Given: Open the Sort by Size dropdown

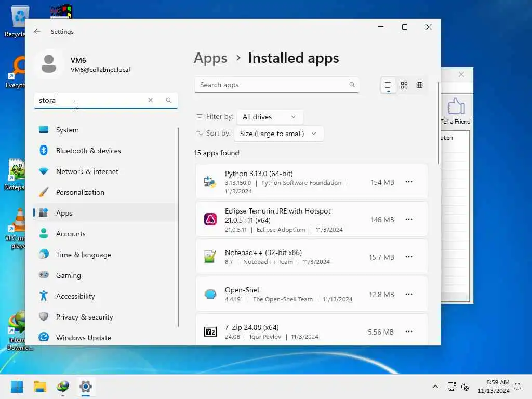Looking at the screenshot, I should pyautogui.click(x=278, y=134).
